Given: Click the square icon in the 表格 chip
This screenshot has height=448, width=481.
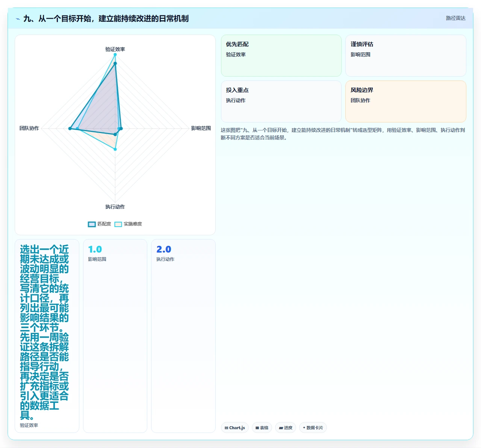Looking at the screenshot, I should click(x=257, y=428).
